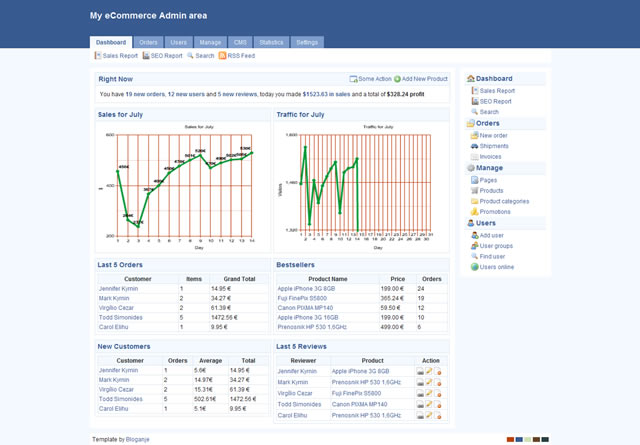Select Add user in the sidebar
640x445 pixels.
pyautogui.click(x=487, y=236)
